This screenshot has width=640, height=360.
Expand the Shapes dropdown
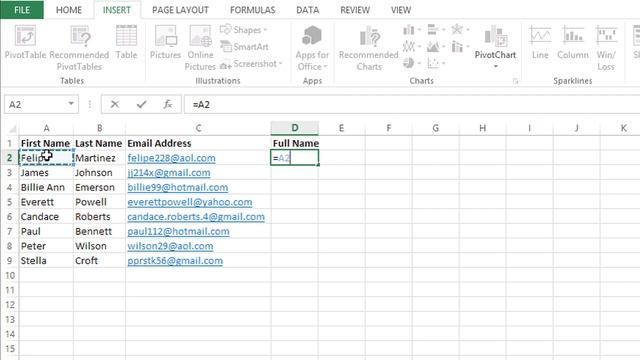pyautogui.click(x=265, y=30)
